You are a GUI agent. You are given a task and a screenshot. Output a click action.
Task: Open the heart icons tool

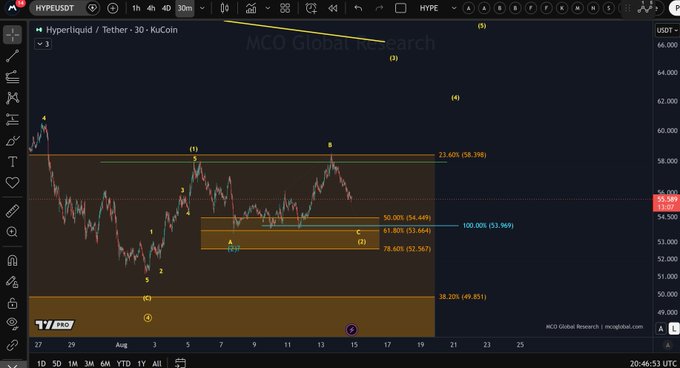point(13,182)
